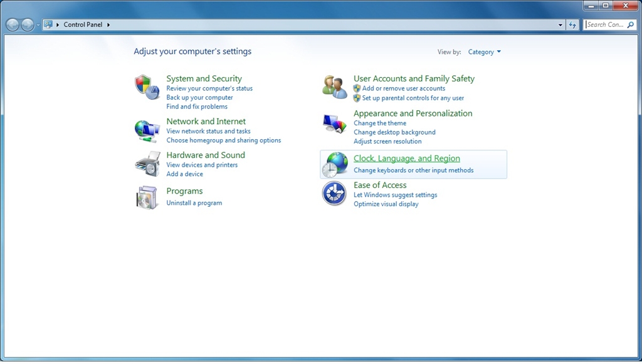Refresh the Control Panel view
Image resolution: width=642 pixels, height=364 pixels.
pyautogui.click(x=572, y=25)
